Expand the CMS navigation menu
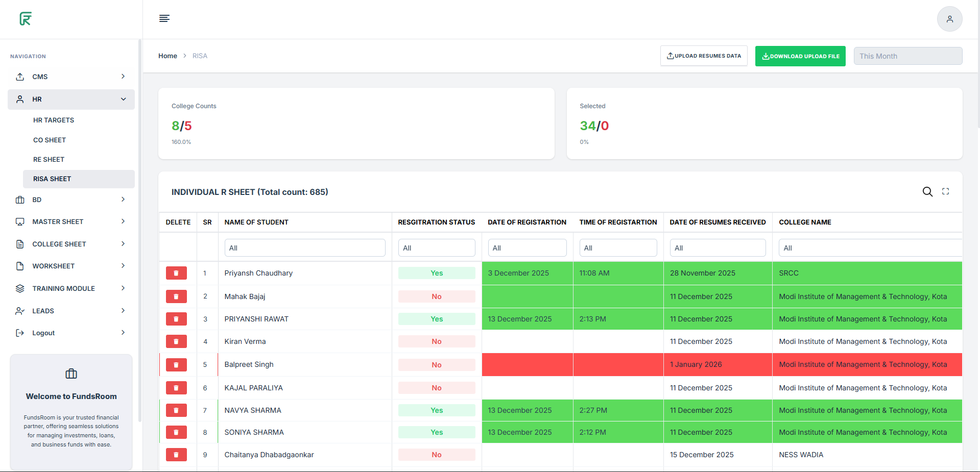 71,77
